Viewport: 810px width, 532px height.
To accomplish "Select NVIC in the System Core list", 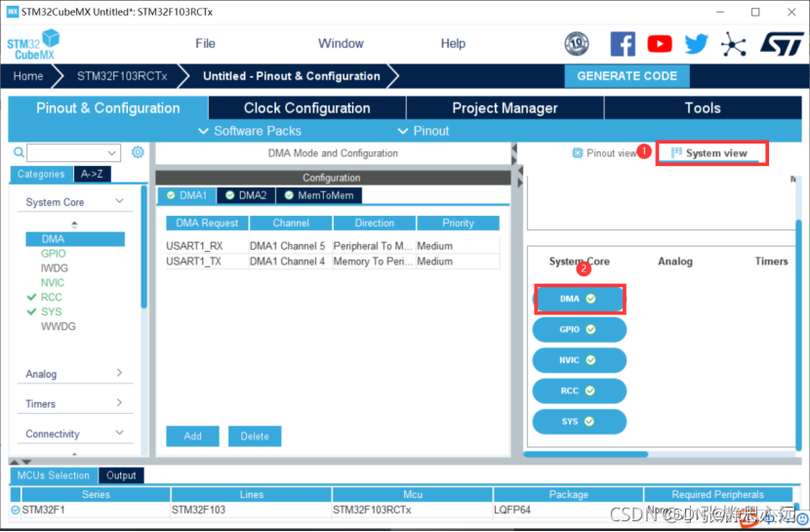I will click(x=53, y=282).
